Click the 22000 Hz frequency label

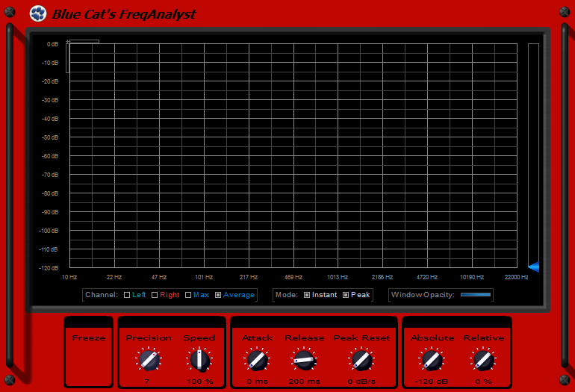[x=516, y=277]
